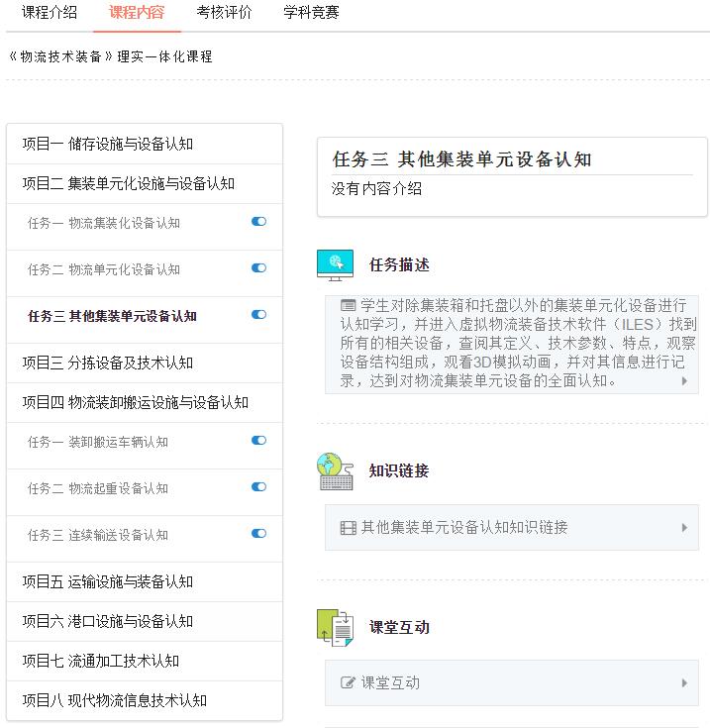710x728 pixels.
Task: Toggle switch for 任务二 物流单元化设备认知
Action: tap(258, 268)
